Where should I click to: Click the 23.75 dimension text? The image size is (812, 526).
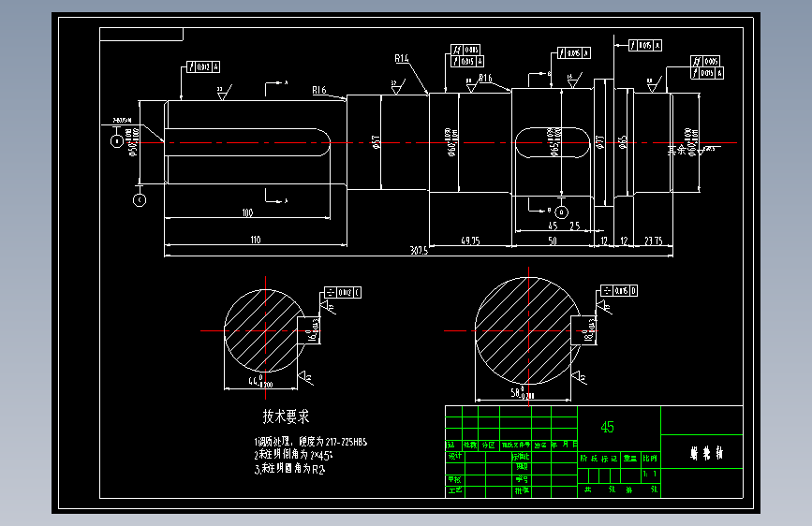point(654,241)
